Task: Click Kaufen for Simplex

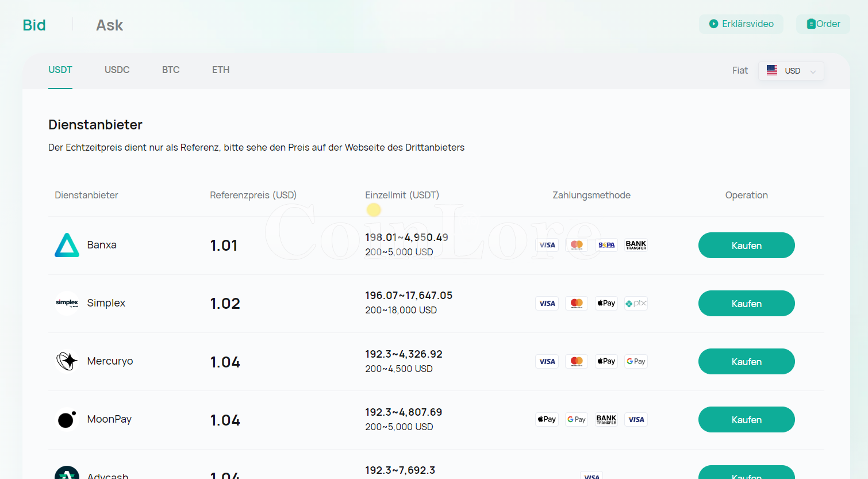Action: (x=747, y=304)
